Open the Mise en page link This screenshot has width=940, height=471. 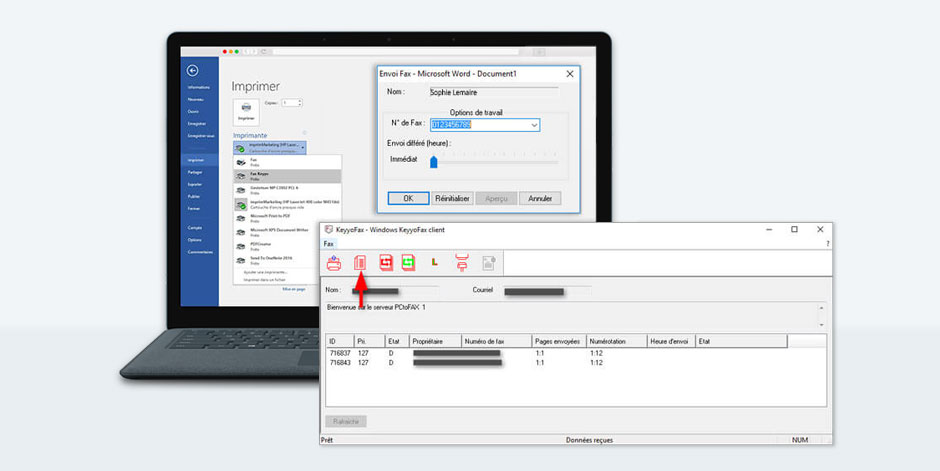click(x=294, y=289)
